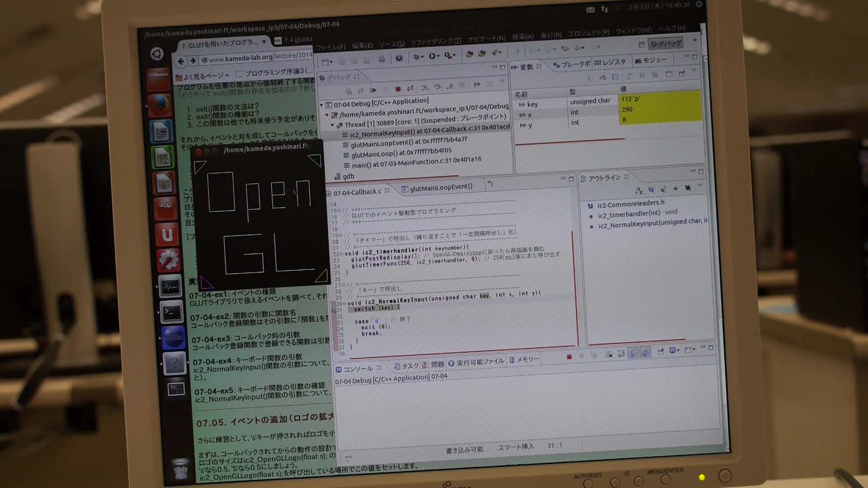The image size is (868, 488).
Task: Switch to the レジスタ registers tab
Action: coord(610,62)
